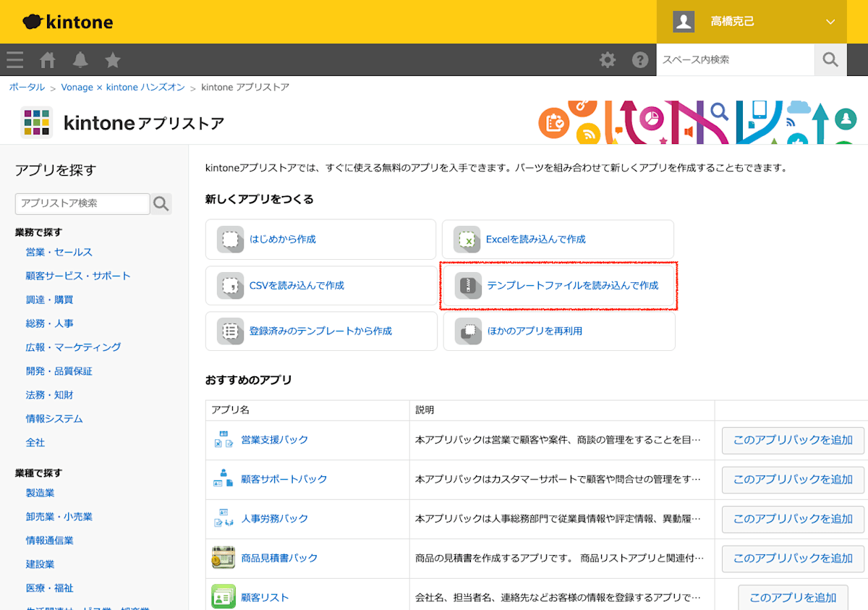Open 顧客サポートパック app name link
The height and width of the screenshot is (610, 868).
click(x=284, y=479)
